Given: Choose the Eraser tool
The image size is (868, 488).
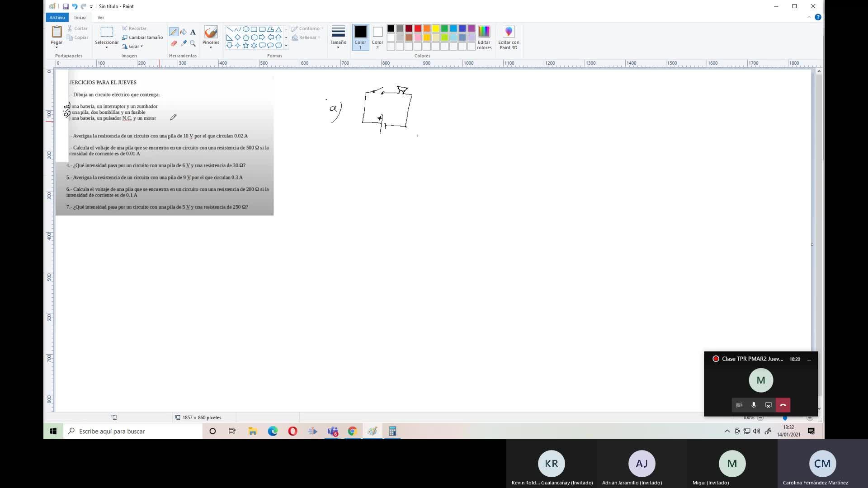Looking at the screenshot, I should coord(174,43).
